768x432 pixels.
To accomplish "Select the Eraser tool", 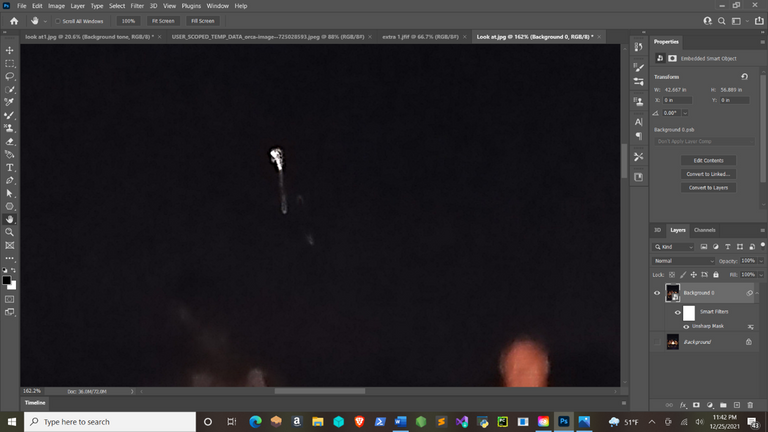I will pos(9,142).
